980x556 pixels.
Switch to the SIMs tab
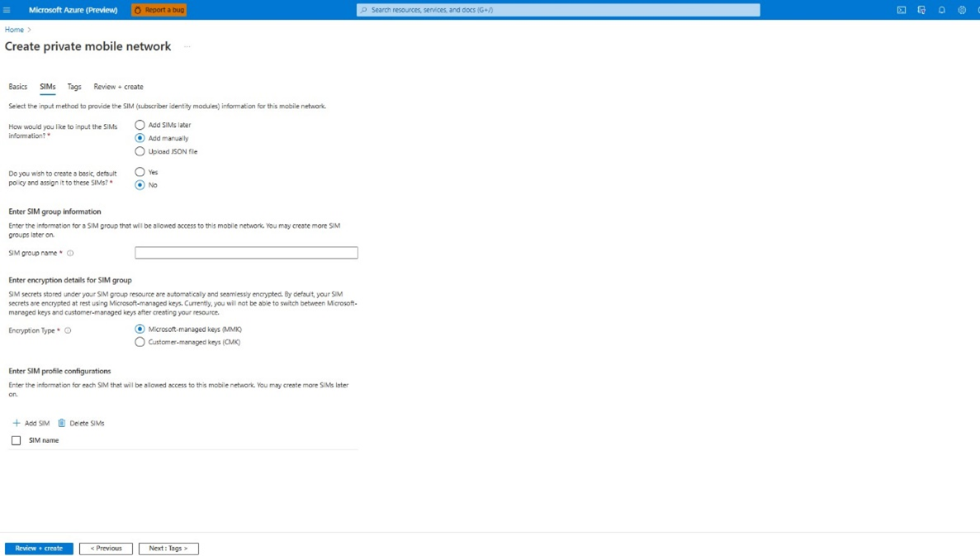pyautogui.click(x=48, y=87)
